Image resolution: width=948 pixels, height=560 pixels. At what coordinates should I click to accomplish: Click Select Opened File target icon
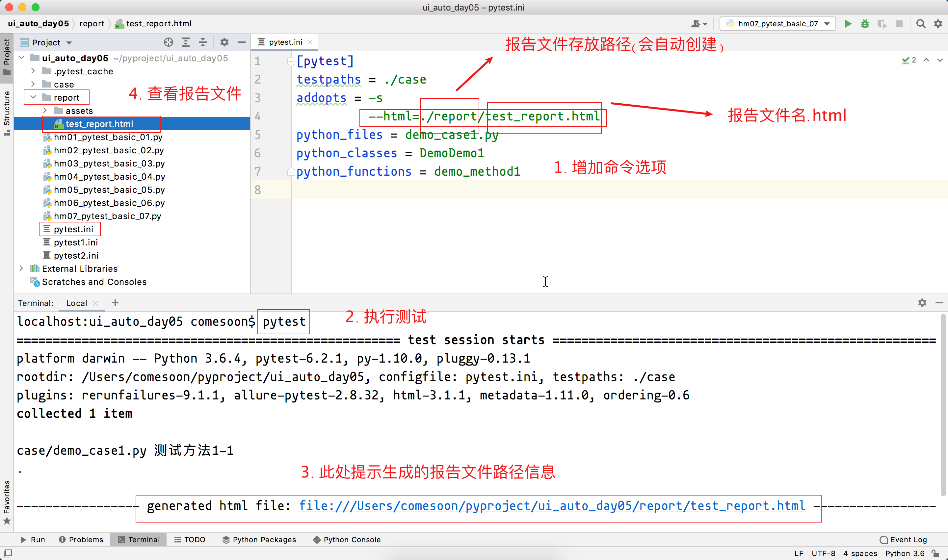point(169,42)
